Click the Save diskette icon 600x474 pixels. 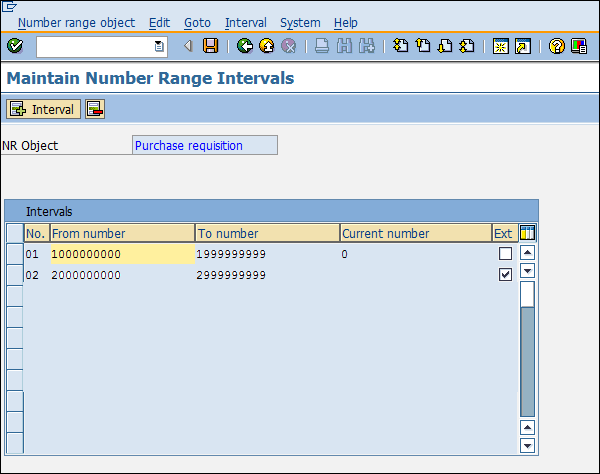pyautogui.click(x=211, y=46)
